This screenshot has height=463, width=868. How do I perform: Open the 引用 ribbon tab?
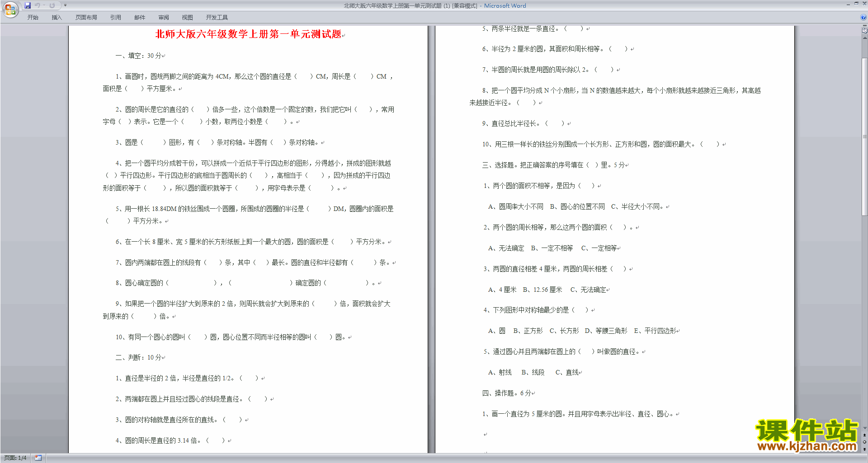pos(116,18)
